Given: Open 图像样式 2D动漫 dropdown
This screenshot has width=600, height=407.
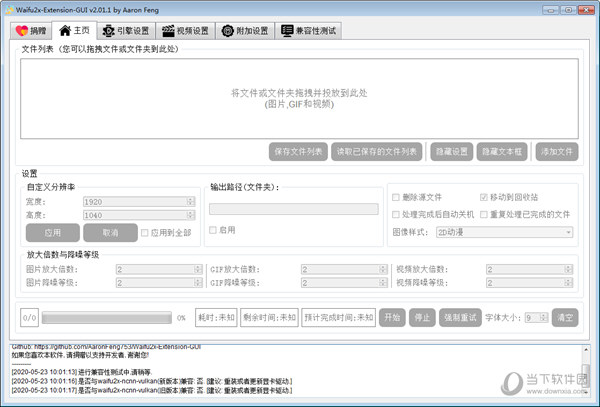Looking at the screenshot, I should coord(504,232).
